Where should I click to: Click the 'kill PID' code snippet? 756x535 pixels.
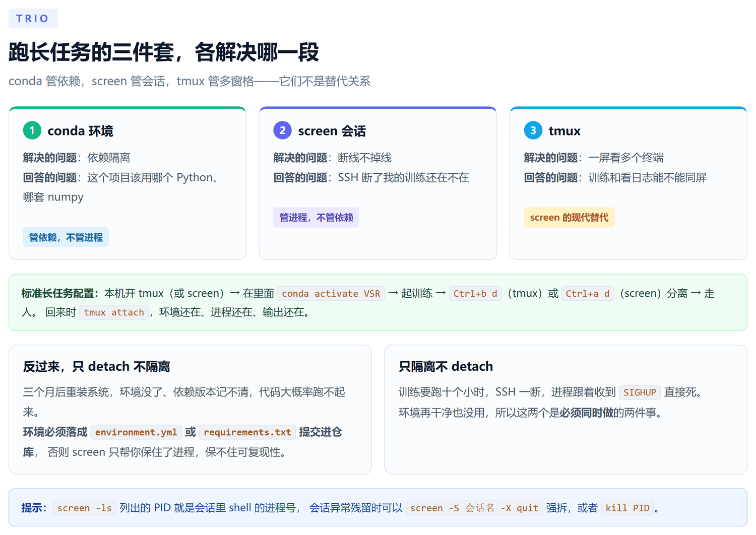[x=627, y=508]
